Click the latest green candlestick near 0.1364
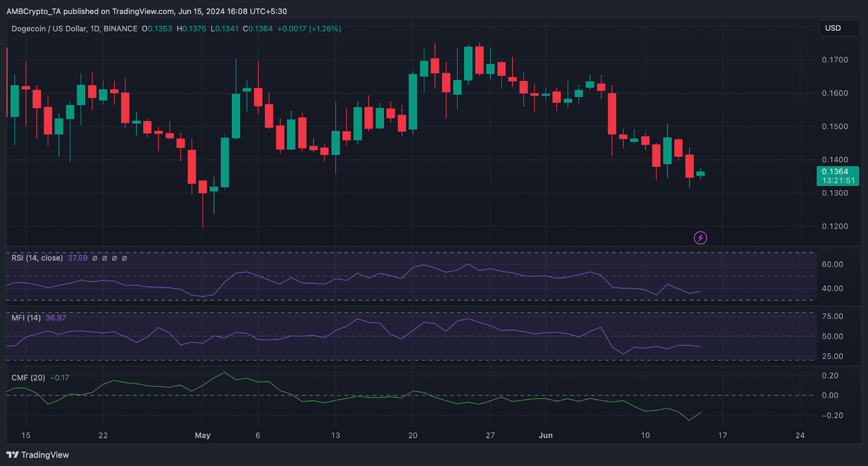 [x=700, y=174]
